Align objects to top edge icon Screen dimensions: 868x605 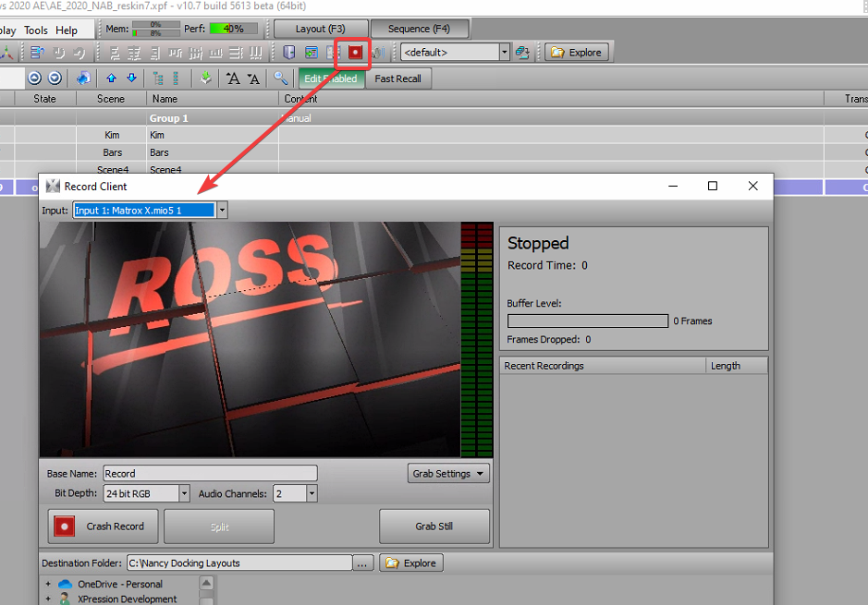click(x=176, y=53)
